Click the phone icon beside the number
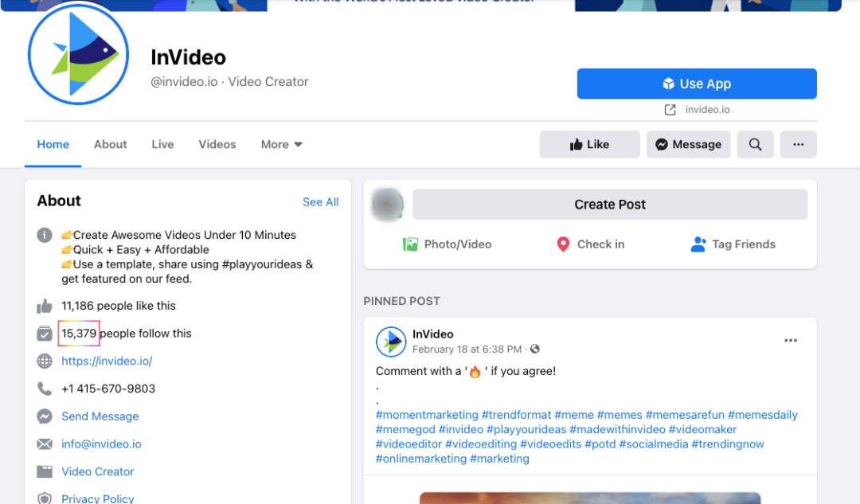 coord(45,389)
